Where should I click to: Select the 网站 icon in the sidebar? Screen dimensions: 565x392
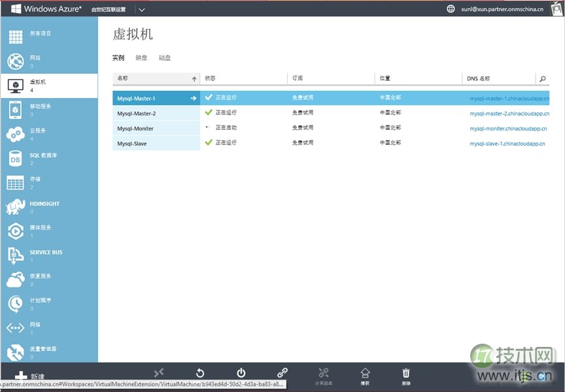click(x=14, y=61)
